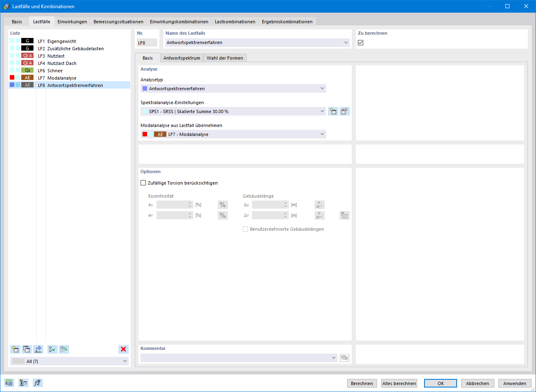536x392 pixels.
Task: Select all load cases icon with green checkmark
Action: point(52,349)
